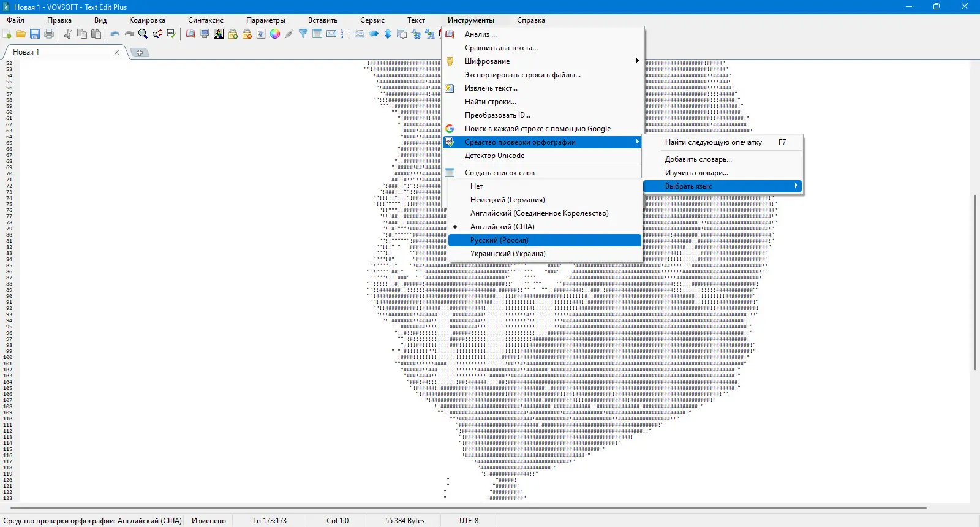Open the 'Сервис' menu
980x527 pixels.
click(x=372, y=20)
